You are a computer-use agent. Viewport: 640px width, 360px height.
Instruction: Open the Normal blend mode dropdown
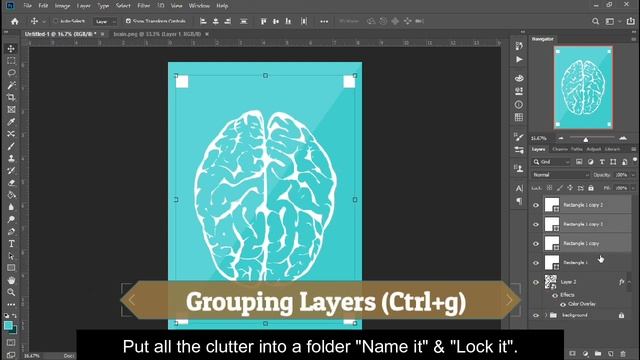pyautogui.click(x=560, y=175)
